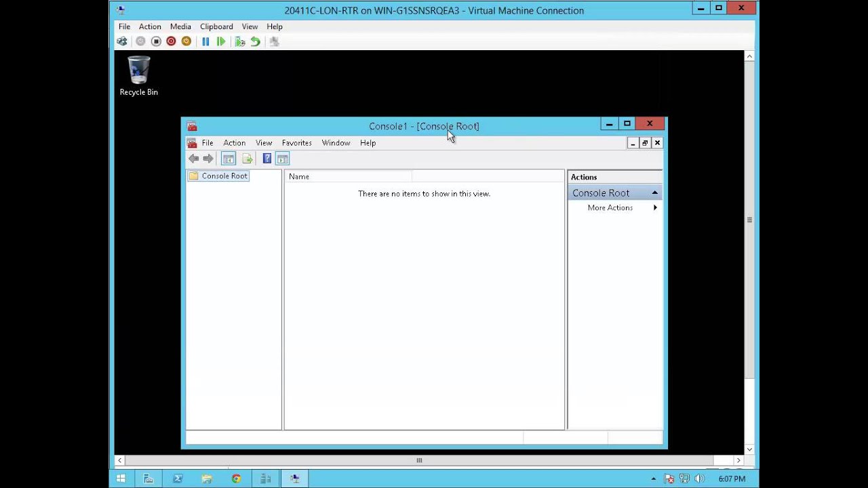Screen dimensions: 868x488
Task: Maximize the Console1 window
Action: point(627,123)
